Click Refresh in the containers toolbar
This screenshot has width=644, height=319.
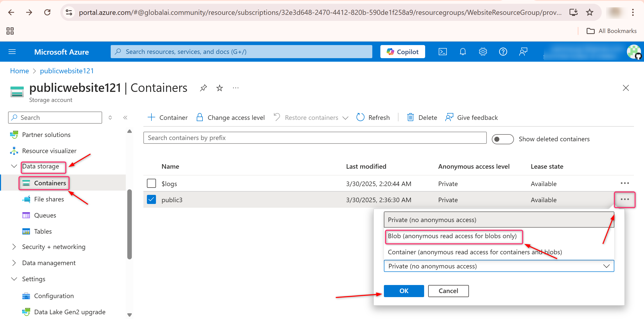(x=373, y=118)
